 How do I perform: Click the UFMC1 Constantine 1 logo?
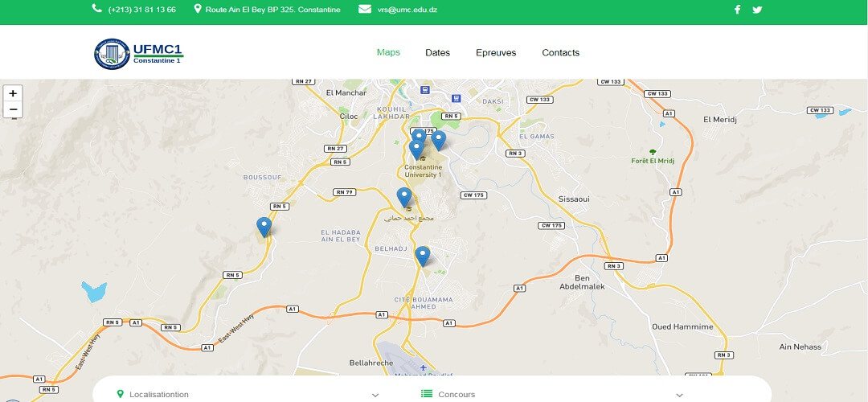(139, 53)
